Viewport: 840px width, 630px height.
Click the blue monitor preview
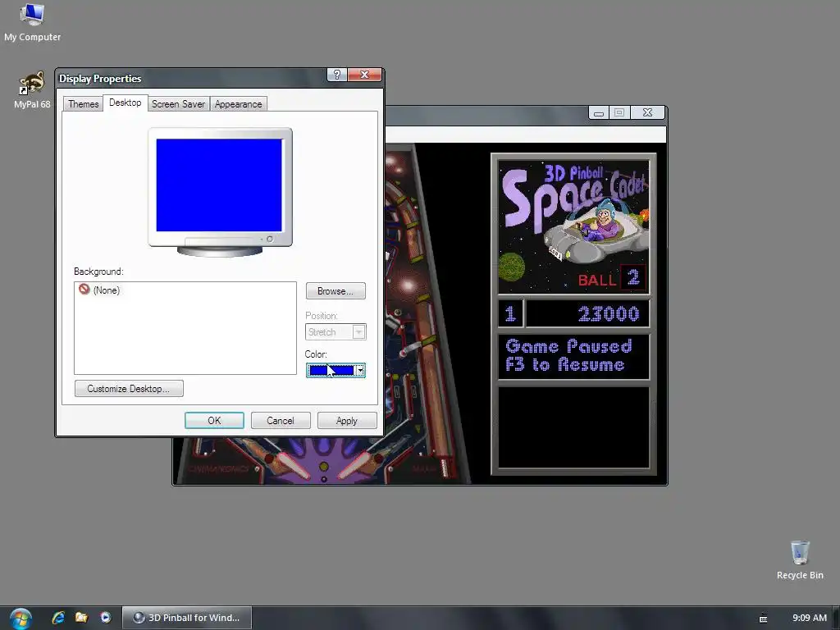(x=219, y=185)
